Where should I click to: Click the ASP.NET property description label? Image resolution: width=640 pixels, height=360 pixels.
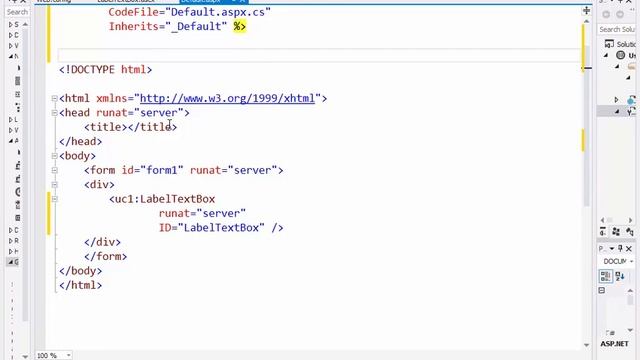(x=614, y=344)
